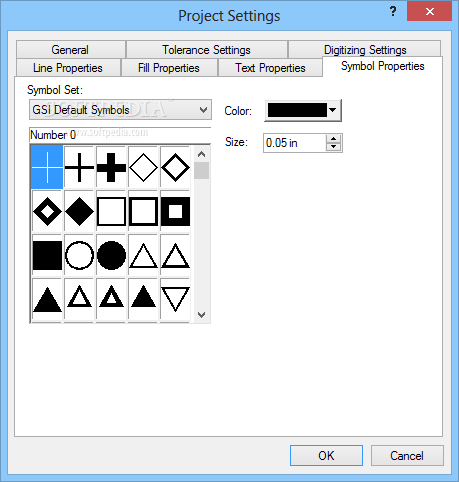Screen dimensions: 459x482
Task: Open the Symbol Set dropdown list
Action: coord(120,110)
